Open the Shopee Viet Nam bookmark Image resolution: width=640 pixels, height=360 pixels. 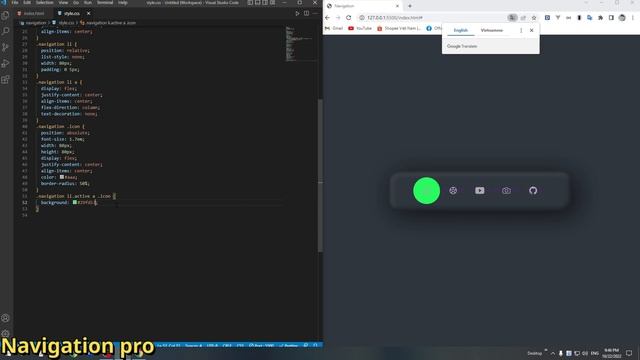click(x=399, y=28)
